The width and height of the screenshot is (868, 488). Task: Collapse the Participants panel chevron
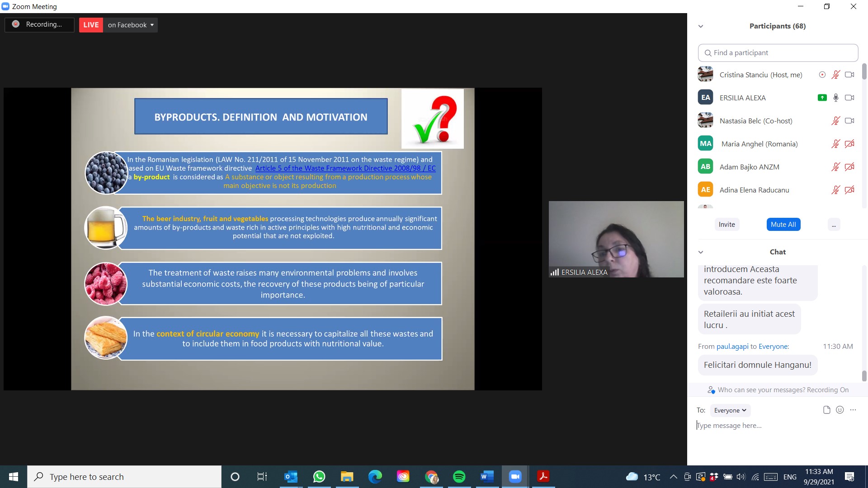coord(701,26)
